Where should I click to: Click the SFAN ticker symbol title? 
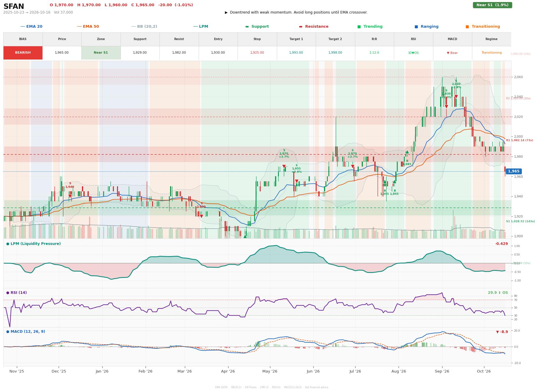tap(14, 6)
